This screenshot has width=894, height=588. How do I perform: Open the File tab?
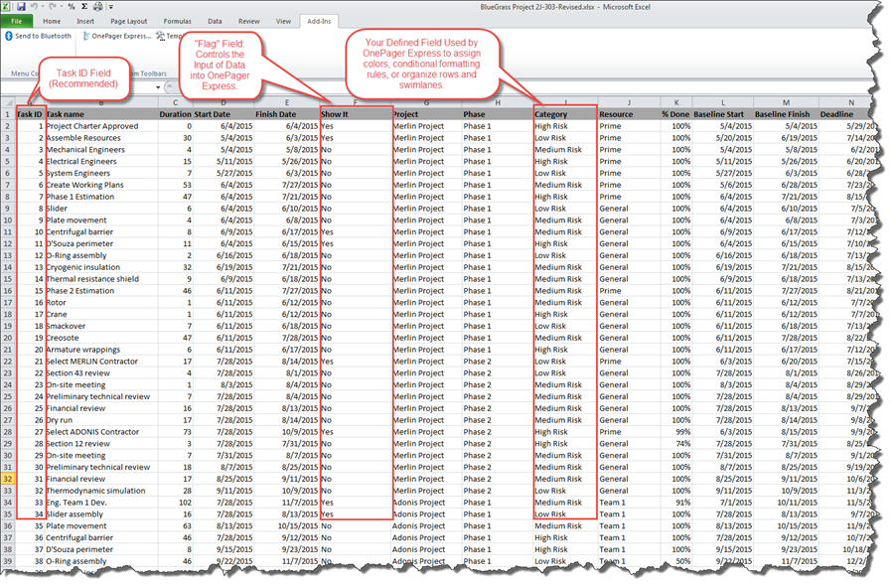(17, 20)
